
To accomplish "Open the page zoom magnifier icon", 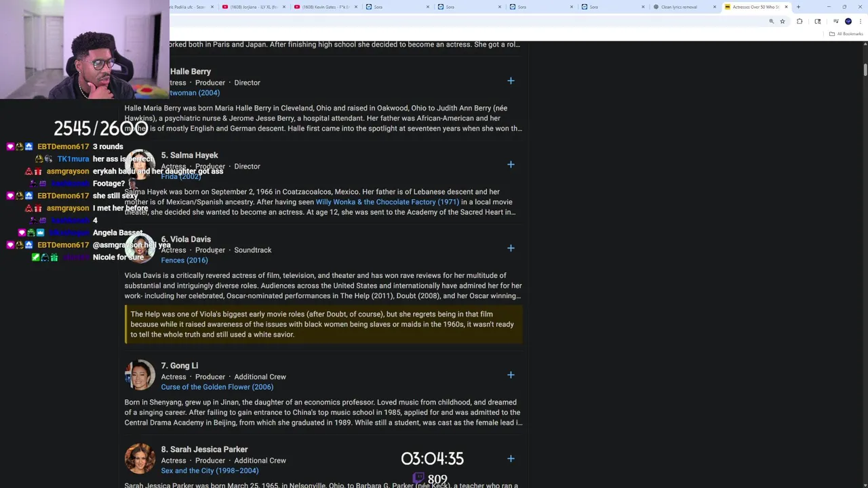I will (x=771, y=22).
